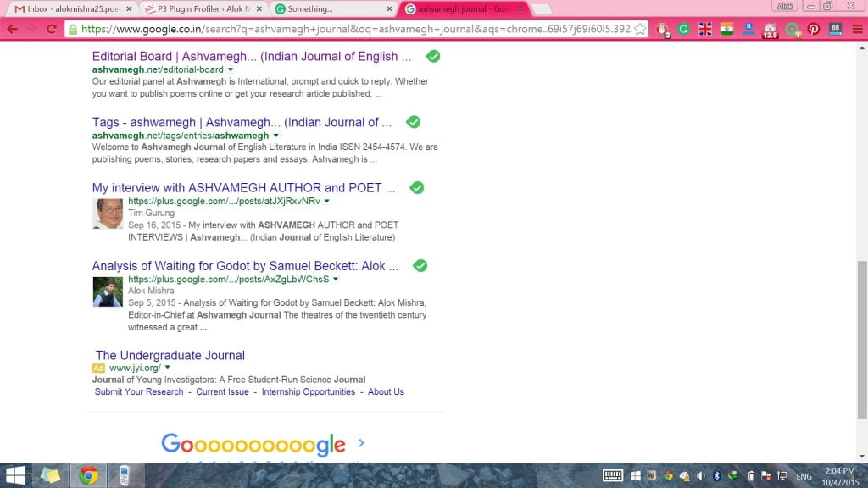Click the address bar URL
868x488 pixels.
click(355, 29)
